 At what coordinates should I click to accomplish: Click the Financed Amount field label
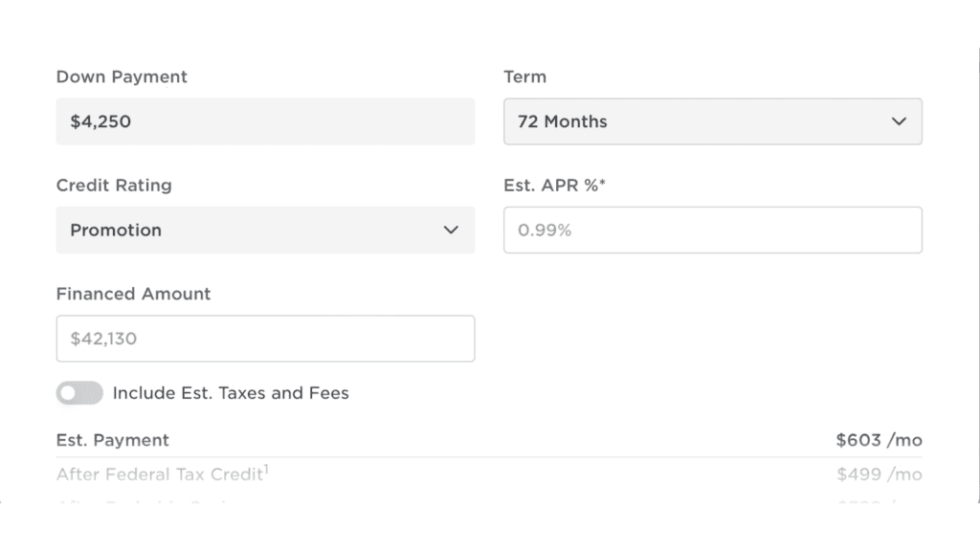click(x=133, y=294)
